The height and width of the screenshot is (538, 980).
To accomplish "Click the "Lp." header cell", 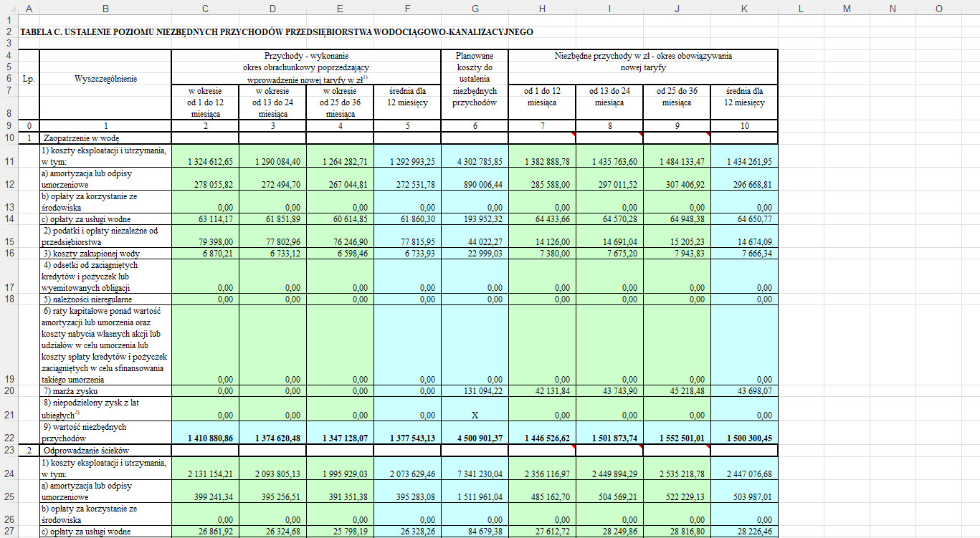I will [29, 79].
